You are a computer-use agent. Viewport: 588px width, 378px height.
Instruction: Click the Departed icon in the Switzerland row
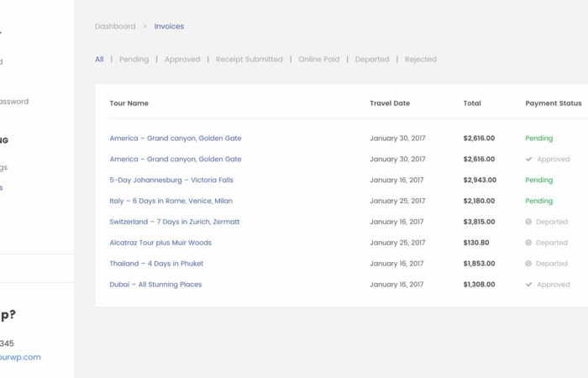(528, 222)
